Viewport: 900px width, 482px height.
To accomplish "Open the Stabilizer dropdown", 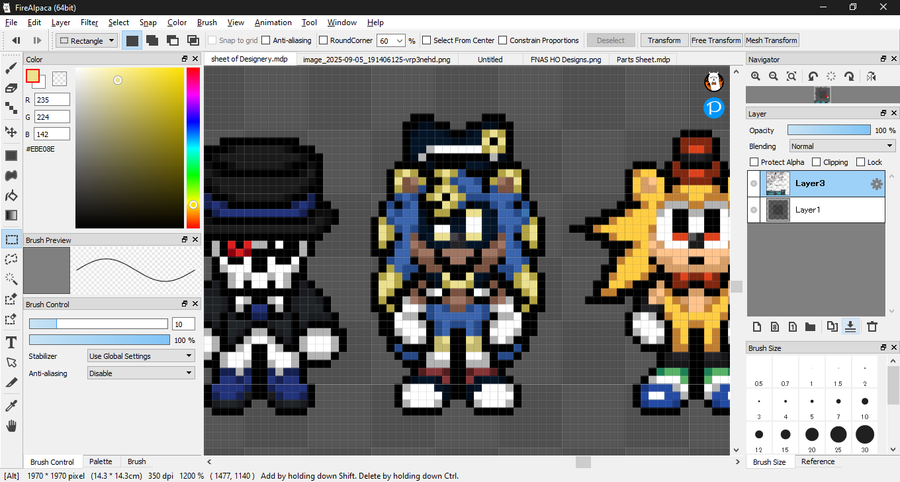I will [141, 356].
